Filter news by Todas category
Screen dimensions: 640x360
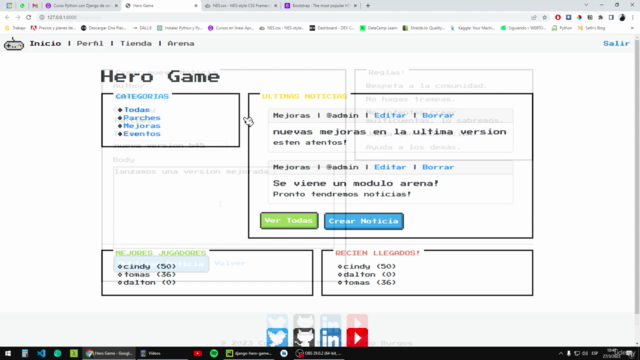pos(137,110)
